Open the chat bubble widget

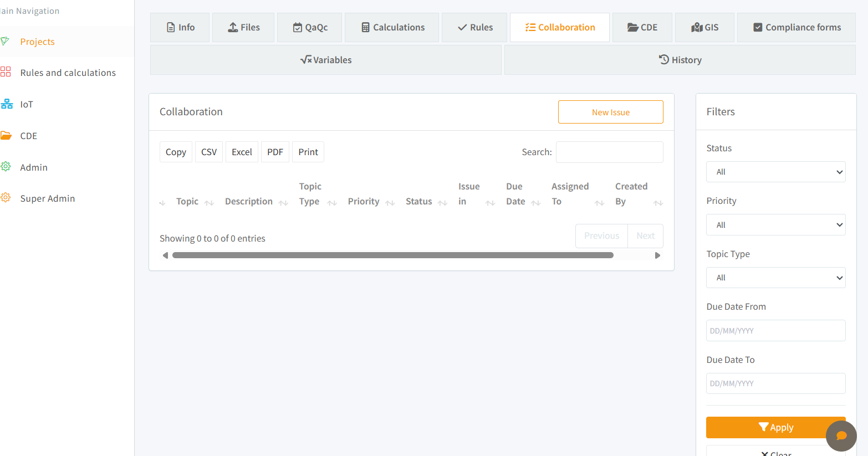(x=841, y=435)
